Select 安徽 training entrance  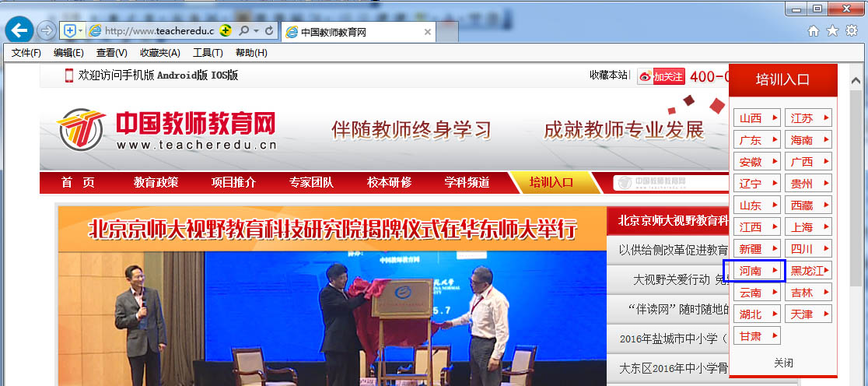coord(757,162)
